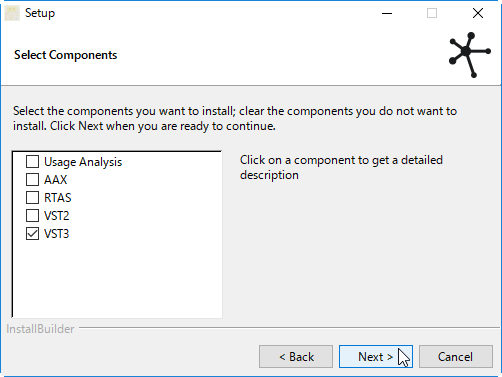Screen dimensions: 502x377
Task: Click the disabled maximize window icon
Action: click(432, 13)
